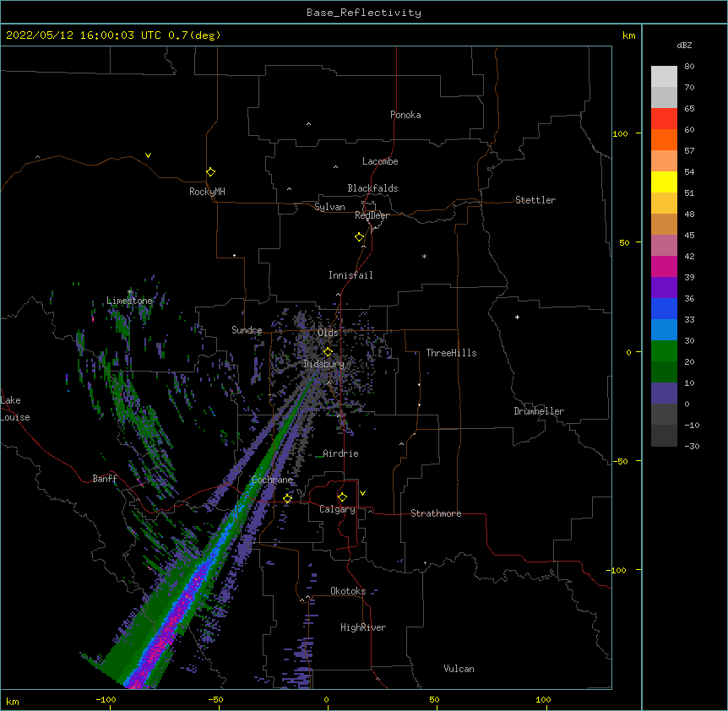Click the 0 tick on bottom axis
Viewport: 728px width, 711px height.
(326, 699)
